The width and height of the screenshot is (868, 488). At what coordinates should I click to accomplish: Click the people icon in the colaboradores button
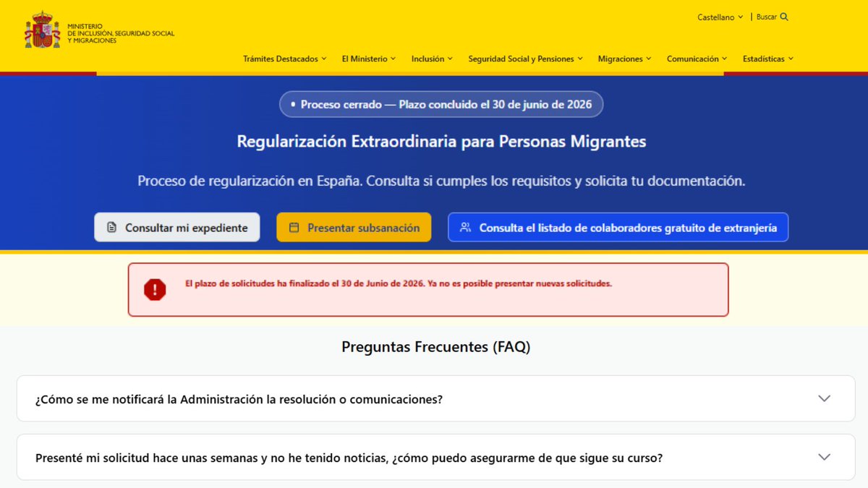pyautogui.click(x=466, y=227)
